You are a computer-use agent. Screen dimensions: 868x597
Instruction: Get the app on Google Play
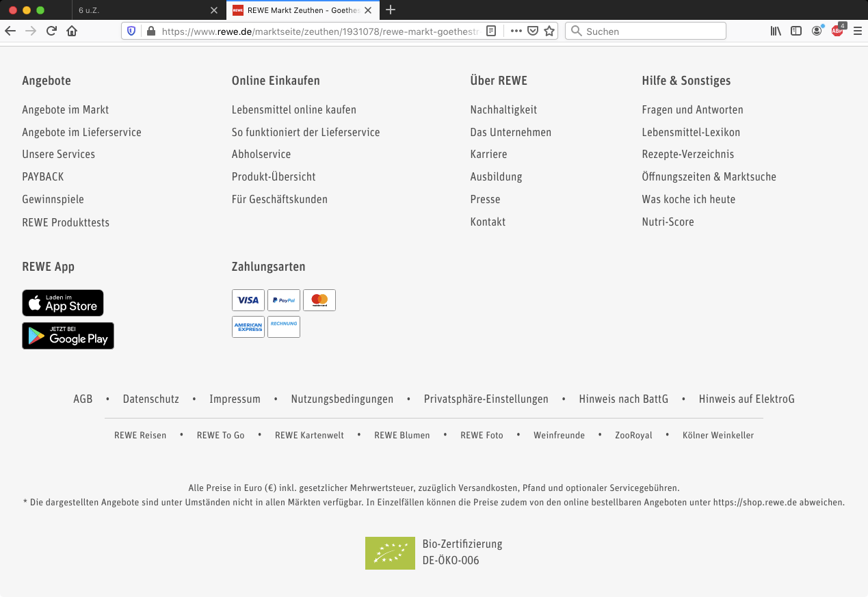pos(68,336)
